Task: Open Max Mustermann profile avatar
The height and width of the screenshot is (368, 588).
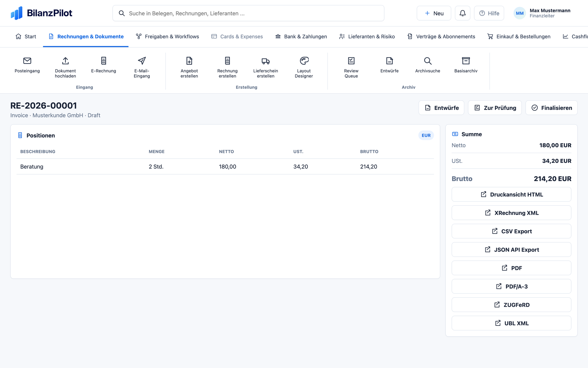Action: click(x=519, y=13)
